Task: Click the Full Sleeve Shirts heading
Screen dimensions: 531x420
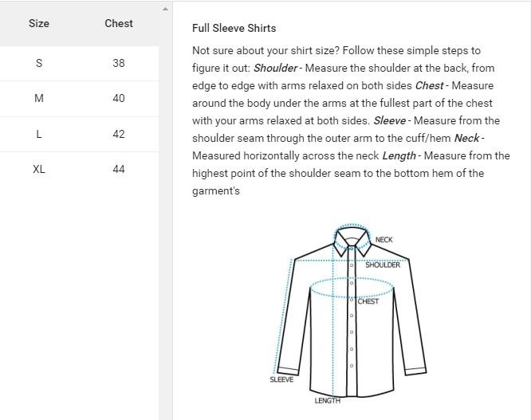Action: [x=234, y=28]
